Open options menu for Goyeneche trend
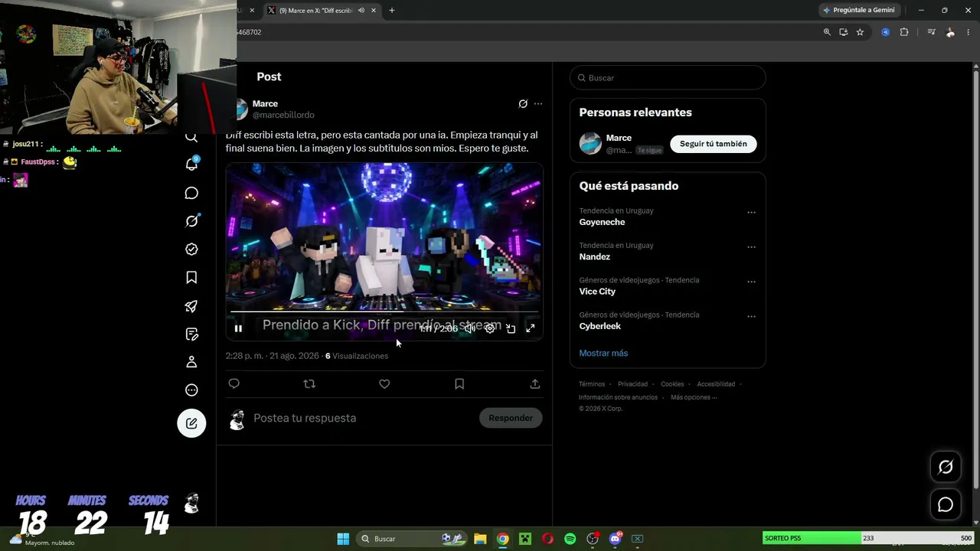This screenshot has width=980, height=551. (x=751, y=213)
